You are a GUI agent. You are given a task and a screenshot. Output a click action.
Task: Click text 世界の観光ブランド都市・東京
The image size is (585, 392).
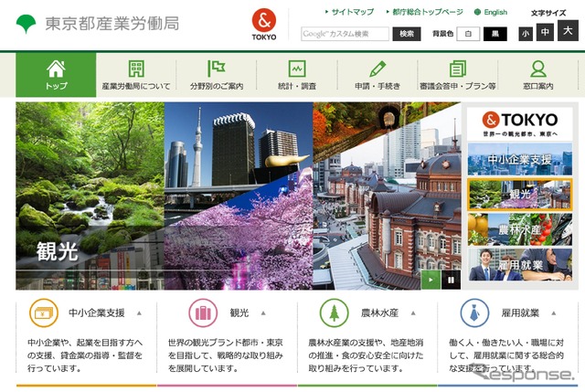click(226, 343)
